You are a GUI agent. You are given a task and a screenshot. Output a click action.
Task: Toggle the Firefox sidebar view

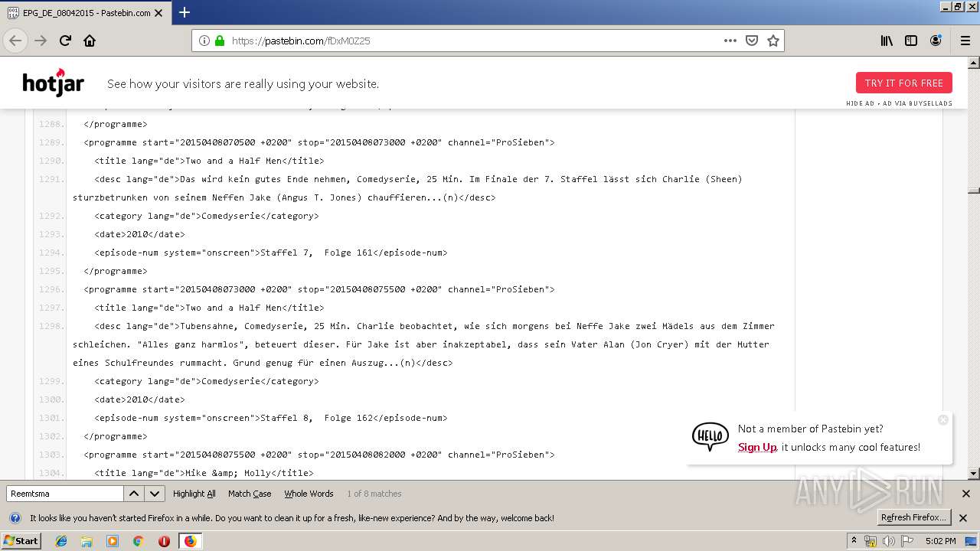coord(911,41)
